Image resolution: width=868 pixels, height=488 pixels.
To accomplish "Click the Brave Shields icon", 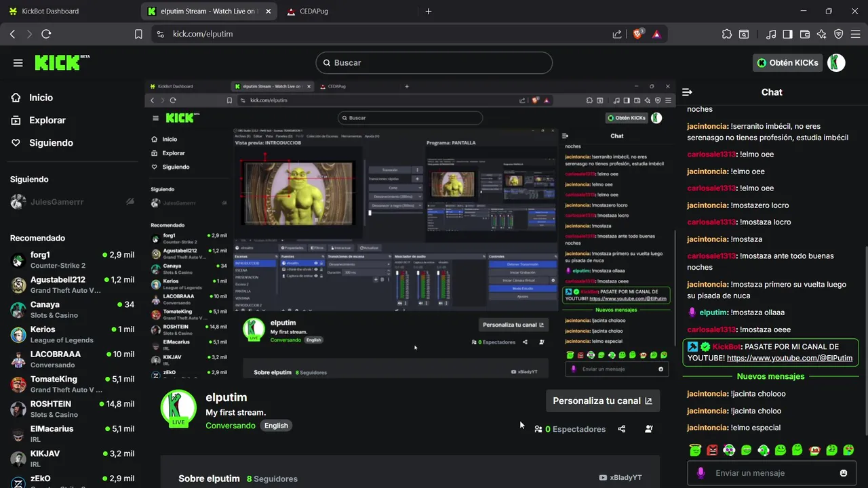I will 638,33.
